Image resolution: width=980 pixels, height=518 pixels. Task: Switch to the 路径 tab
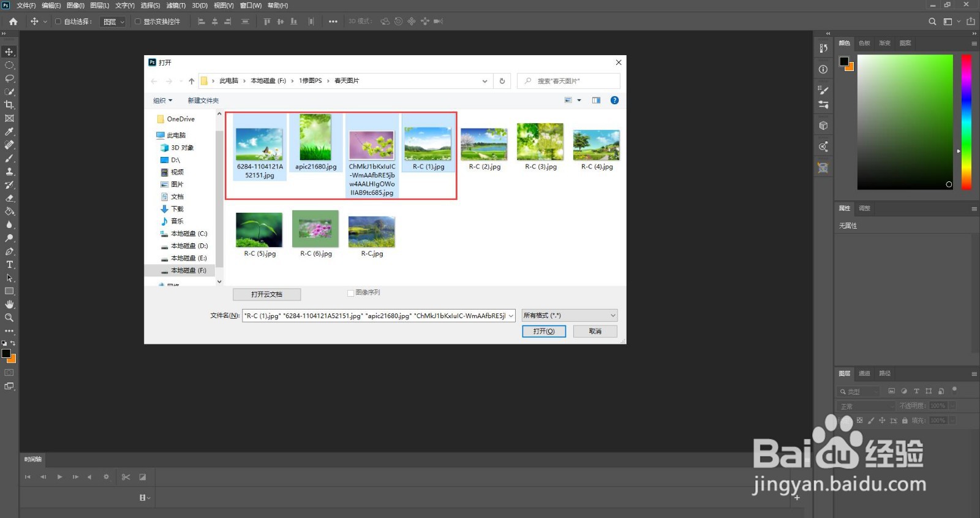point(885,373)
